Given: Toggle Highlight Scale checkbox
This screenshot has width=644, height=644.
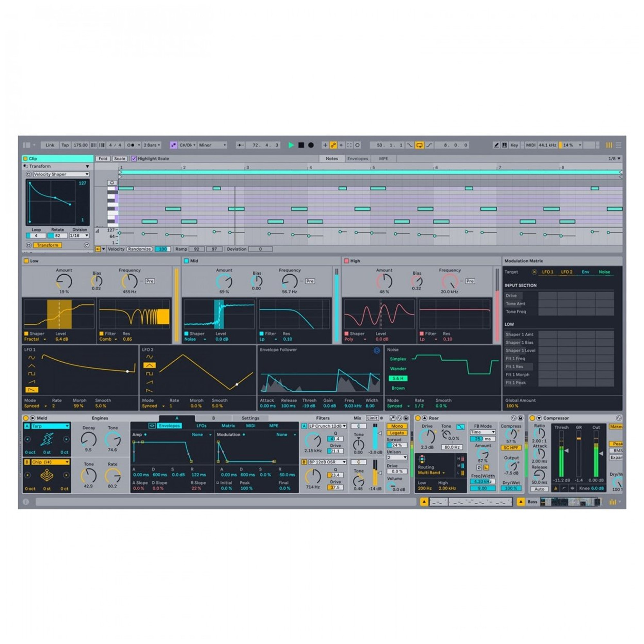Looking at the screenshot, I should click(x=134, y=159).
